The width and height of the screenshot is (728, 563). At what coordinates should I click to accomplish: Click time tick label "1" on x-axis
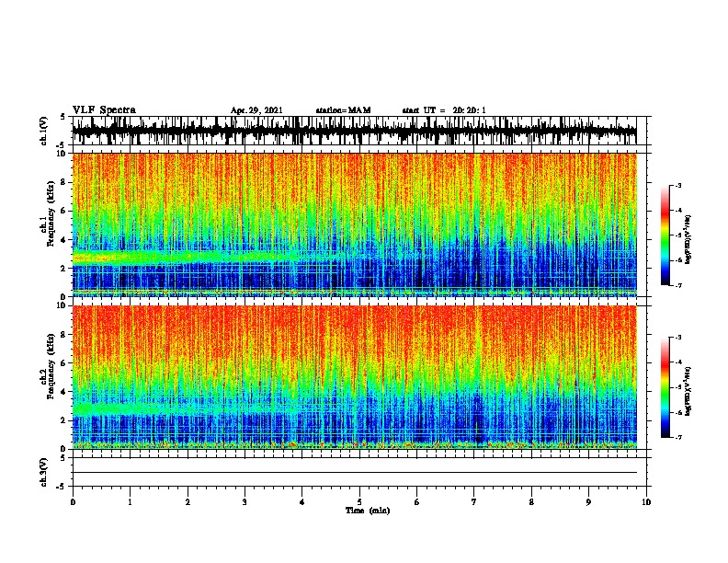(x=130, y=502)
